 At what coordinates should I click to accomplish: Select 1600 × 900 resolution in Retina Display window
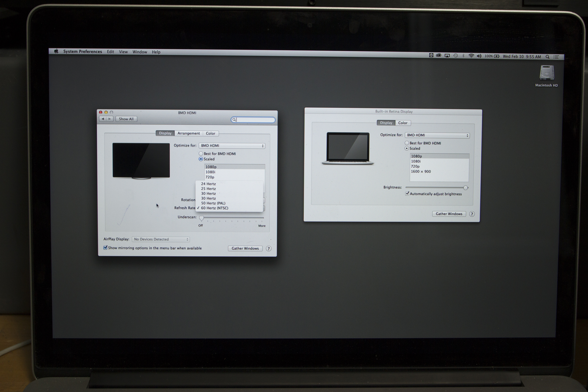(x=440, y=171)
